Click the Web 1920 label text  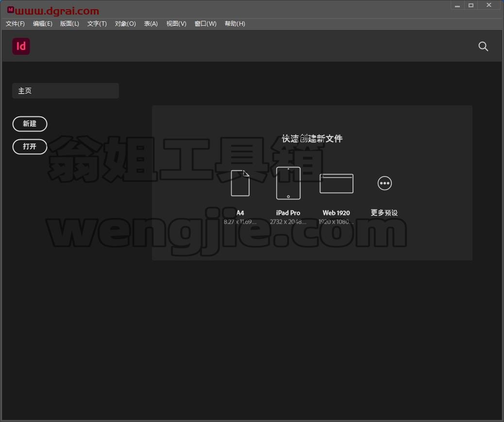click(x=336, y=213)
